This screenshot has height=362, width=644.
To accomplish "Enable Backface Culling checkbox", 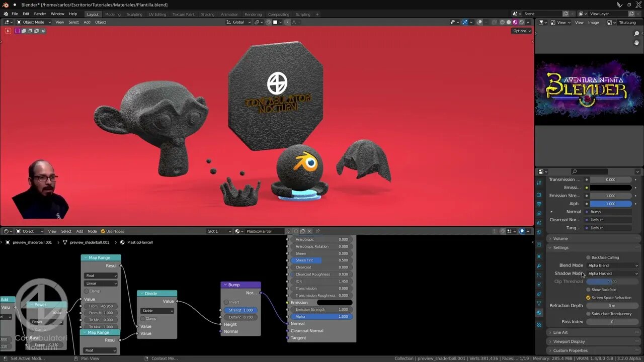I will tap(588, 257).
